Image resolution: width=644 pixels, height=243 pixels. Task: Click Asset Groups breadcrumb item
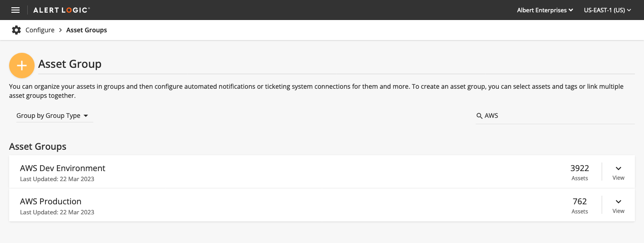(x=86, y=30)
